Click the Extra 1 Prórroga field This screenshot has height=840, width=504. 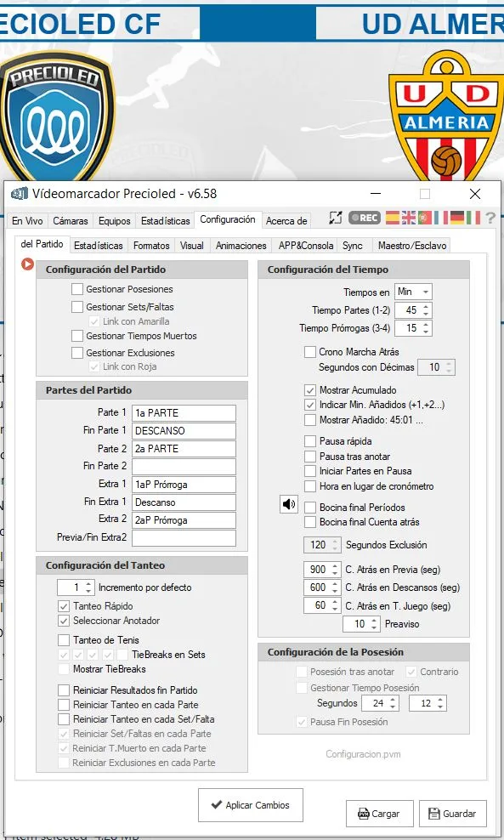pos(184,485)
